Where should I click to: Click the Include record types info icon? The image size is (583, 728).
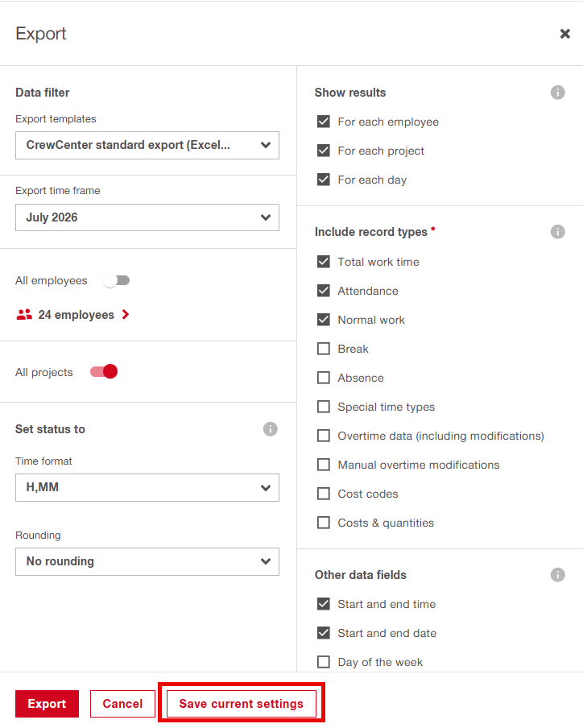click(x=557, y=232)
